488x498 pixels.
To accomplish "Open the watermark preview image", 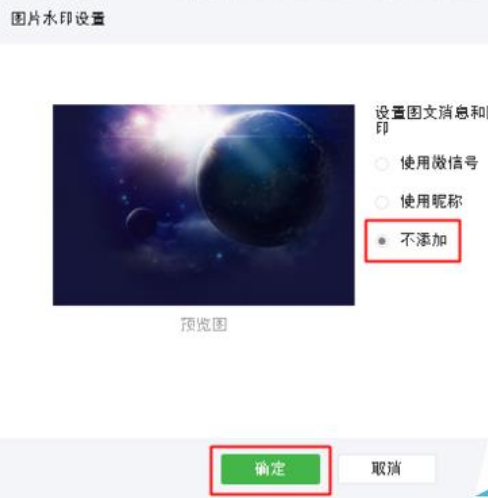I will click(204, 205).
